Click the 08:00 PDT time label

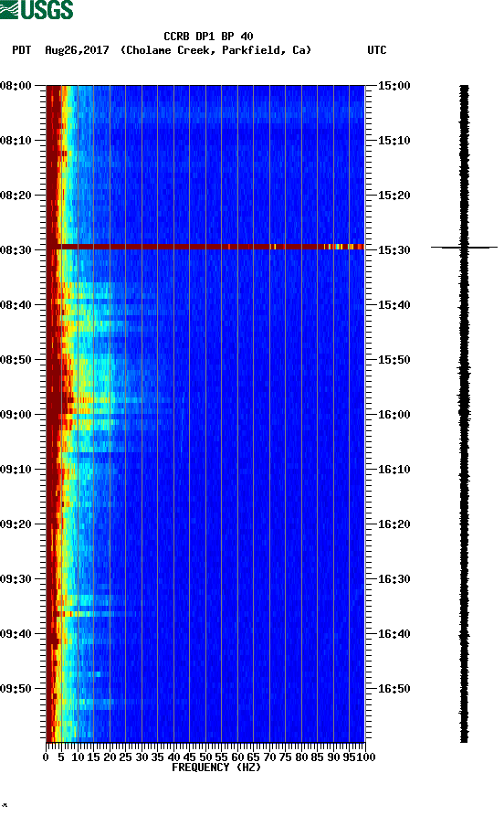(x=16, y=86)
